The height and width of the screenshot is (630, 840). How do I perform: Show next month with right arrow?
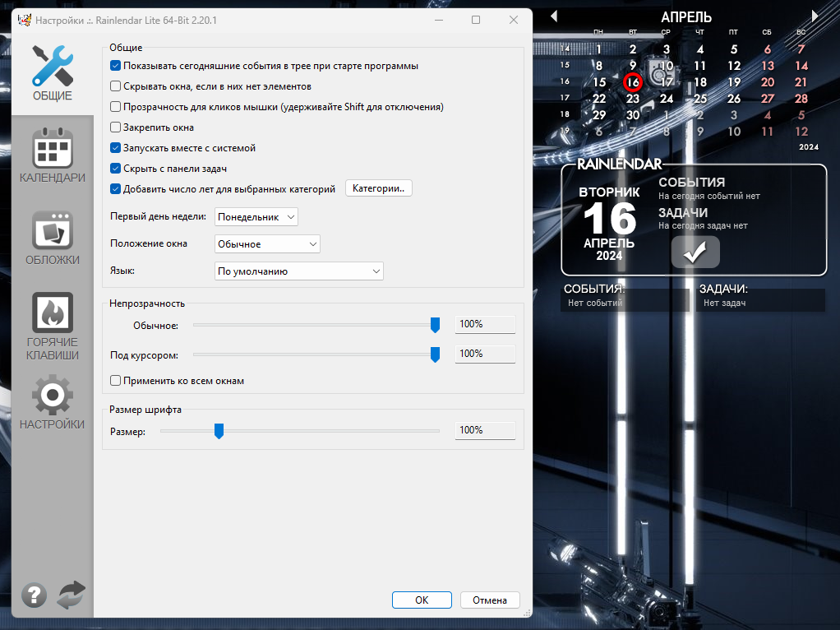[x=815, y=16]
